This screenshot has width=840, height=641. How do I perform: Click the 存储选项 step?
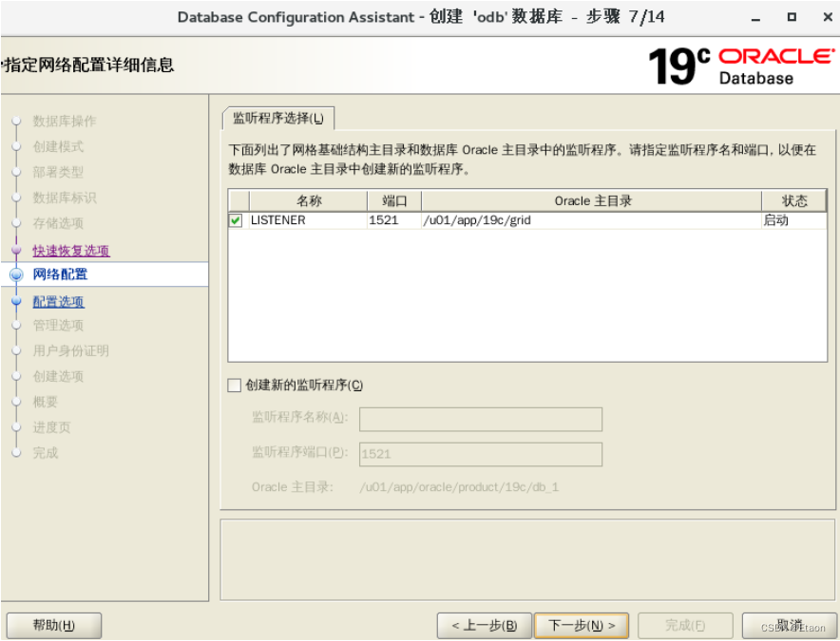pos(58,223)
